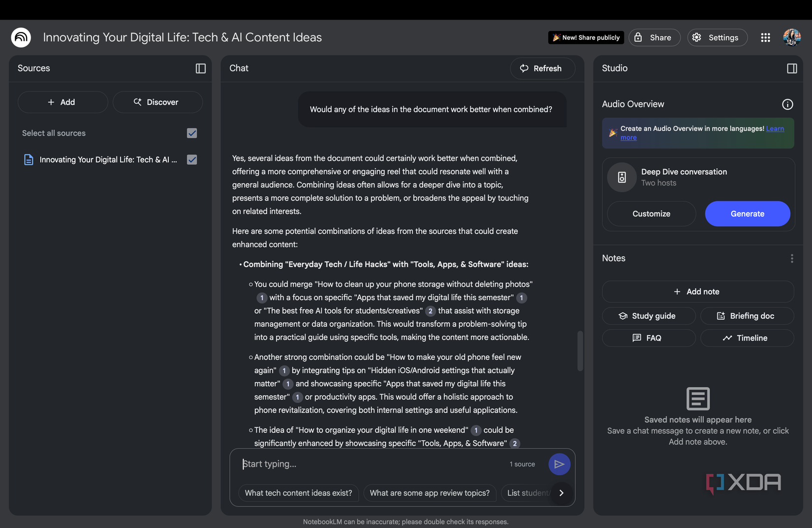Click the NotebookLM logo icon
The width and height of the screenshot is (812, 528).
(21, 37)
